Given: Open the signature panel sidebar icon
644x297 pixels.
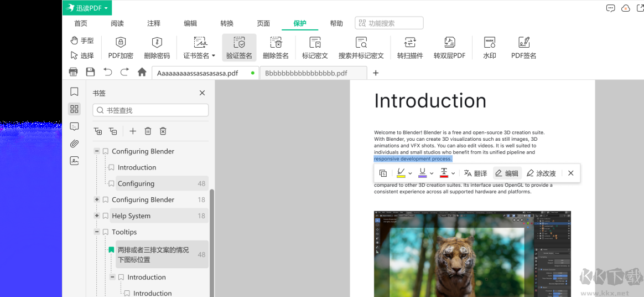Looking at the screenshot, I should click(74, 161).
